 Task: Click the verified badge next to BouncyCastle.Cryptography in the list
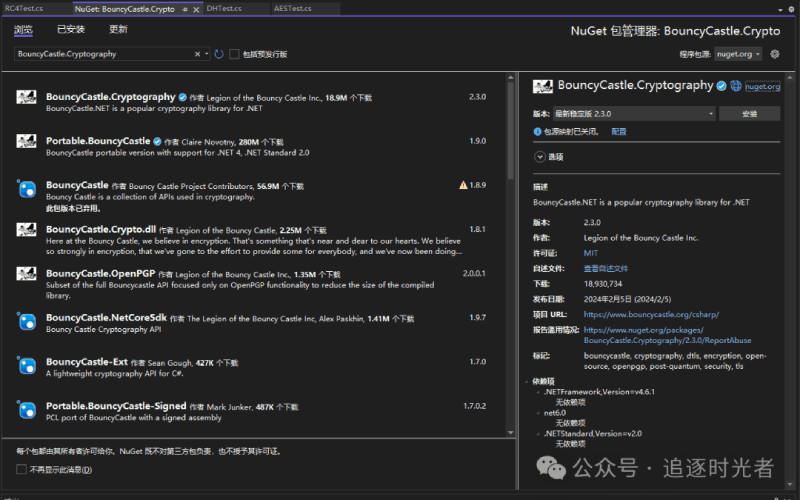[182, 97]
